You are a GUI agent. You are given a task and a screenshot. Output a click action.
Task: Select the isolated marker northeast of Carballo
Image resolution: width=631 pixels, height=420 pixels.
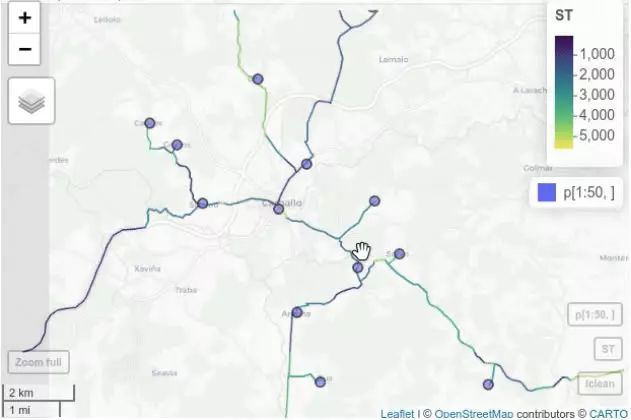[x=375, y=201]
